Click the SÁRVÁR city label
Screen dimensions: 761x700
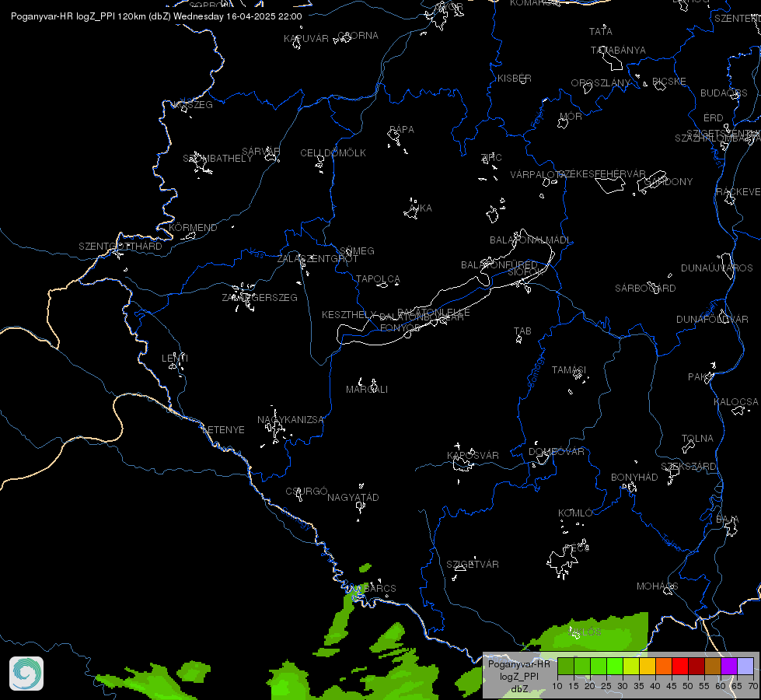pos(261,152)
